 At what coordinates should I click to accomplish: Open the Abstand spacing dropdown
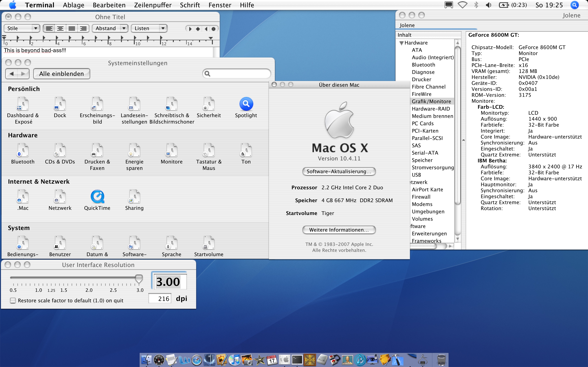coord(110,28)
